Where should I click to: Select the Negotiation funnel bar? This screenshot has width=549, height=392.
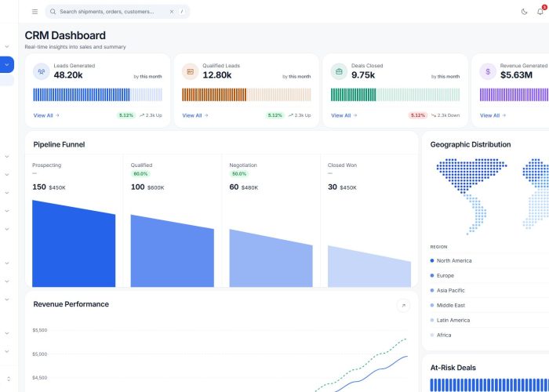pyautogui.click(x=271, y=259)
